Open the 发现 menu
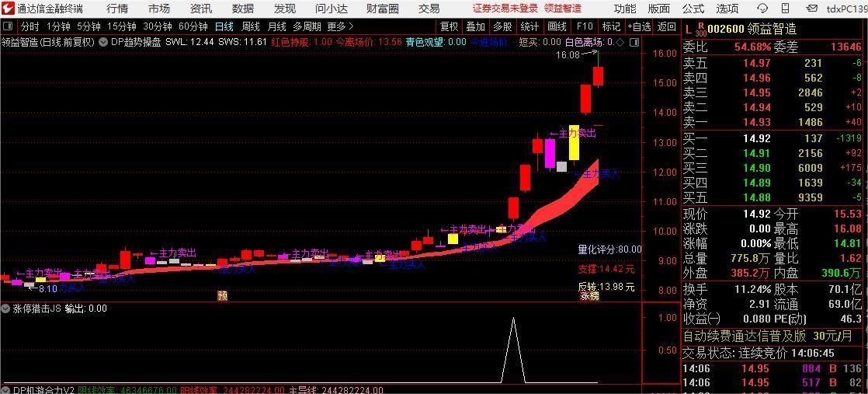868x394 pixels. pos(284,9)
